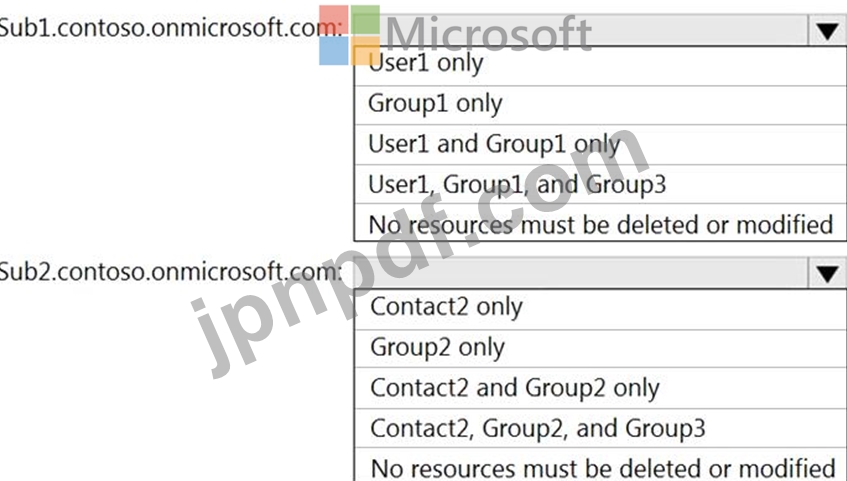Screen dimensions: 847x481
Task: Pick 'Group2 only' for Sub2
Action: click(x=600, y=349)
